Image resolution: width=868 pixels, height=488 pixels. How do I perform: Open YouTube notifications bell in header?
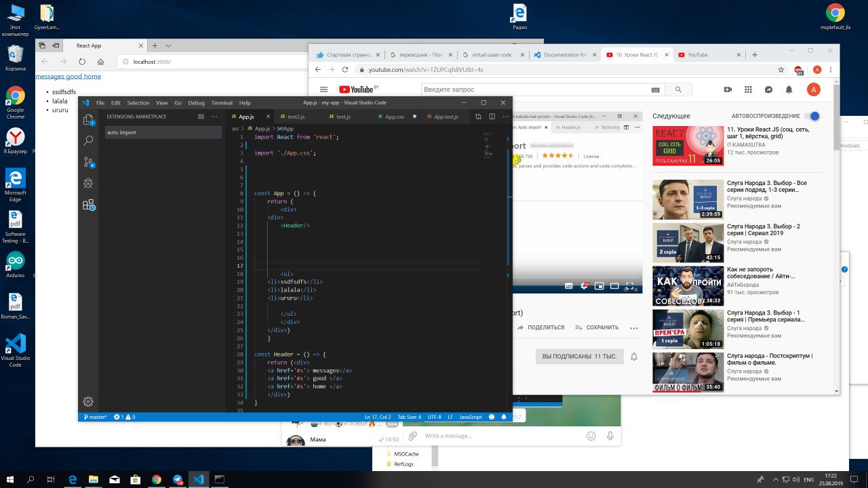[789, 89]
